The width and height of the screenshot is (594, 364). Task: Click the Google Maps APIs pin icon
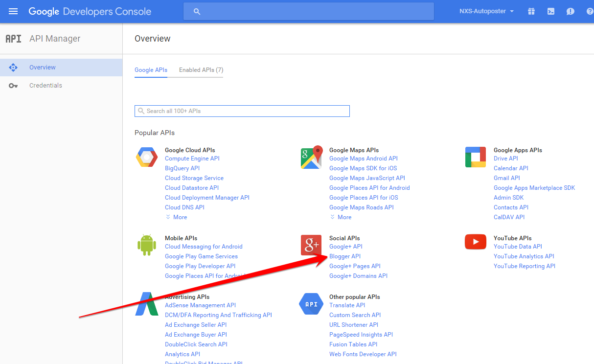(x=312, y=158)
